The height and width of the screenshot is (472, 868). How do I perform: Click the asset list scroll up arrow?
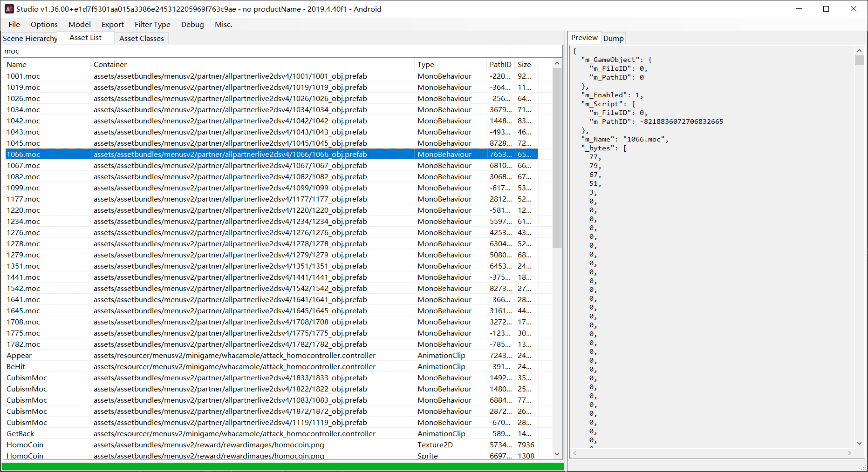[x=557, y=63]
